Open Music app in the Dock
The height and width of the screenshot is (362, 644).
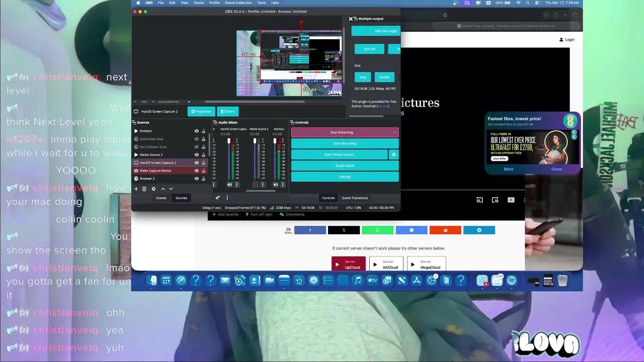357,281
